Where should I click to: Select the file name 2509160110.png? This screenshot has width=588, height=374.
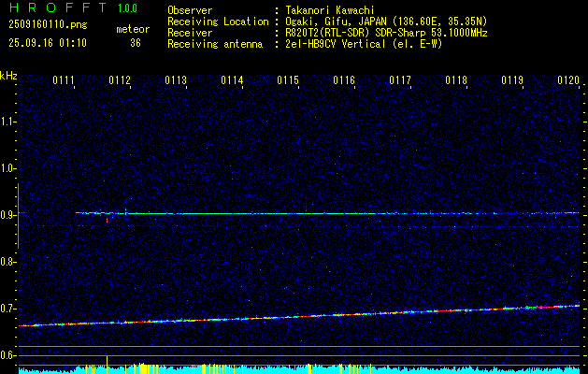48,24
